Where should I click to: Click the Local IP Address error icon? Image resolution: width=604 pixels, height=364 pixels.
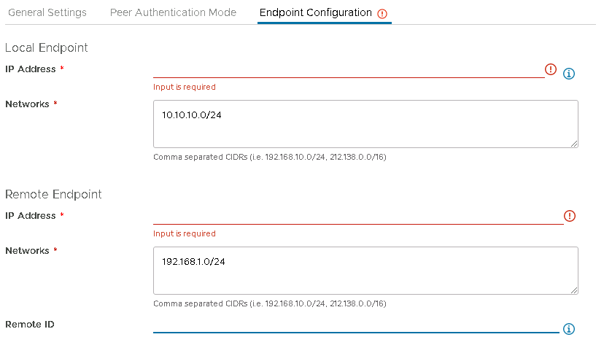(551, 69)
